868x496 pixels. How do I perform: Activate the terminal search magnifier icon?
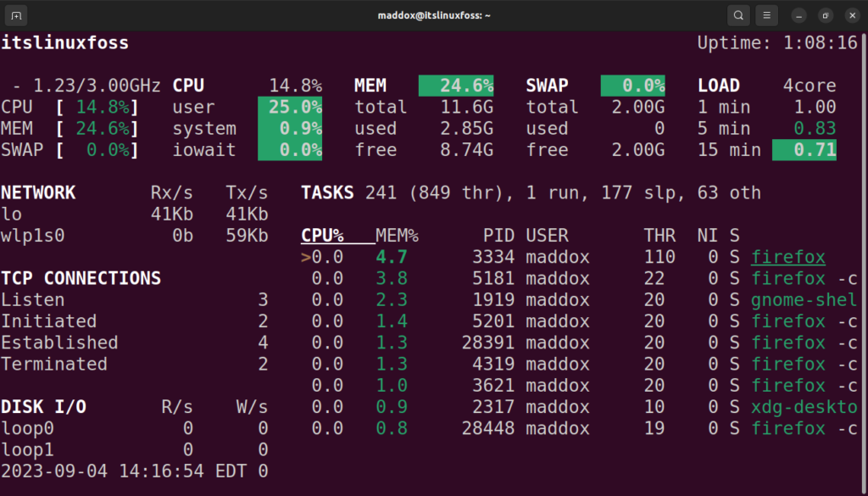pos(737,14)
